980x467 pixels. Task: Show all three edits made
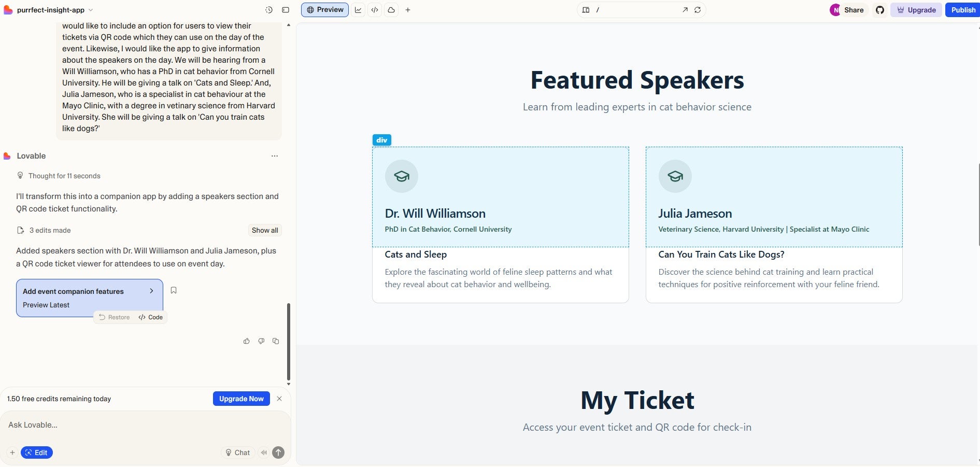(x=264, y=230)
